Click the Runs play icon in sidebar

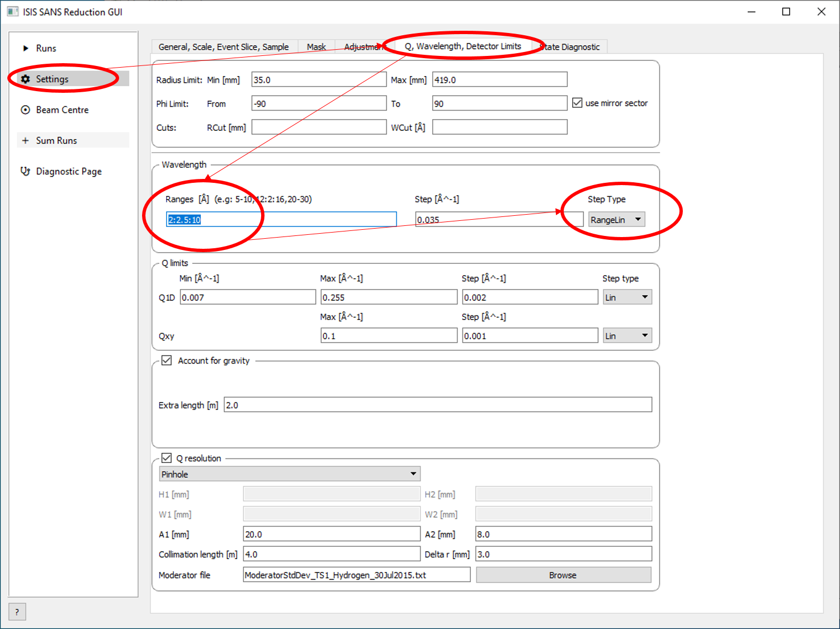26,49
